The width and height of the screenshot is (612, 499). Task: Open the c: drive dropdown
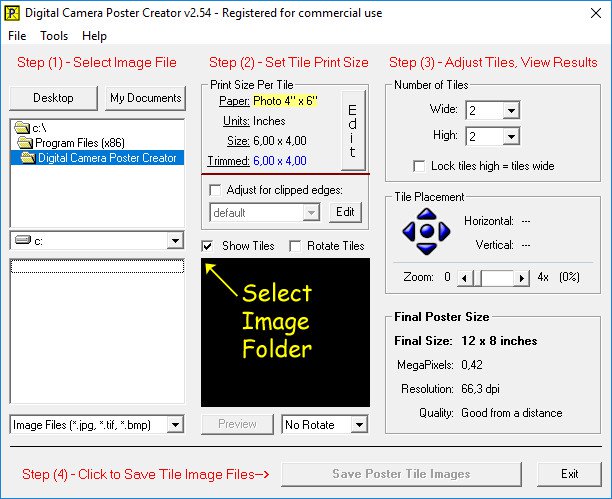pos(175,241)
